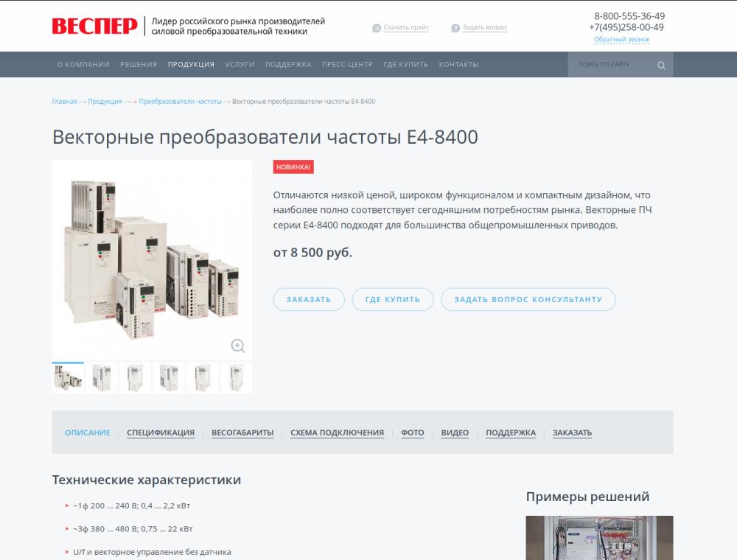Select the third product thumbnail
Viewport: 737px width, 560px height.
coord(136,378)
